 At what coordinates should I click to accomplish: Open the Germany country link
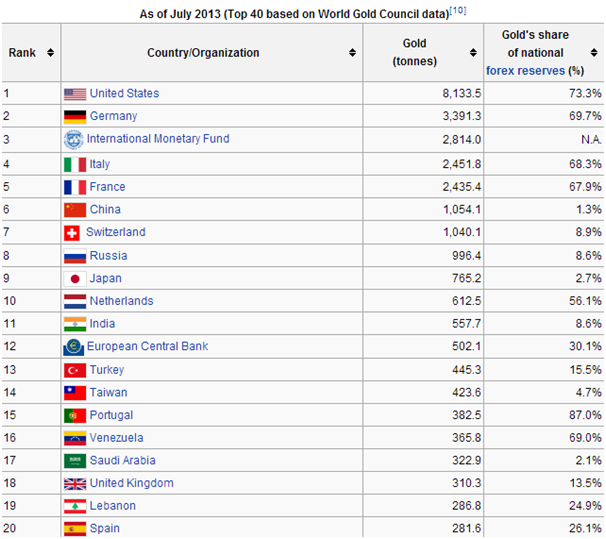coord(113,116)
